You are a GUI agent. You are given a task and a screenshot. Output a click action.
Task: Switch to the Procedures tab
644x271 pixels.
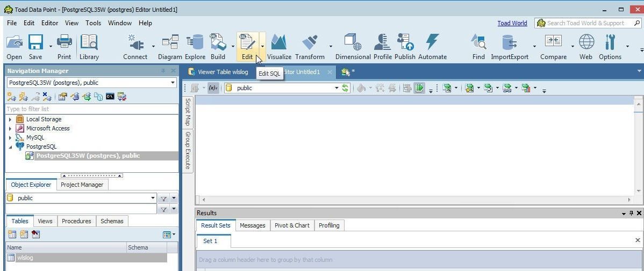tap(76, 221)
